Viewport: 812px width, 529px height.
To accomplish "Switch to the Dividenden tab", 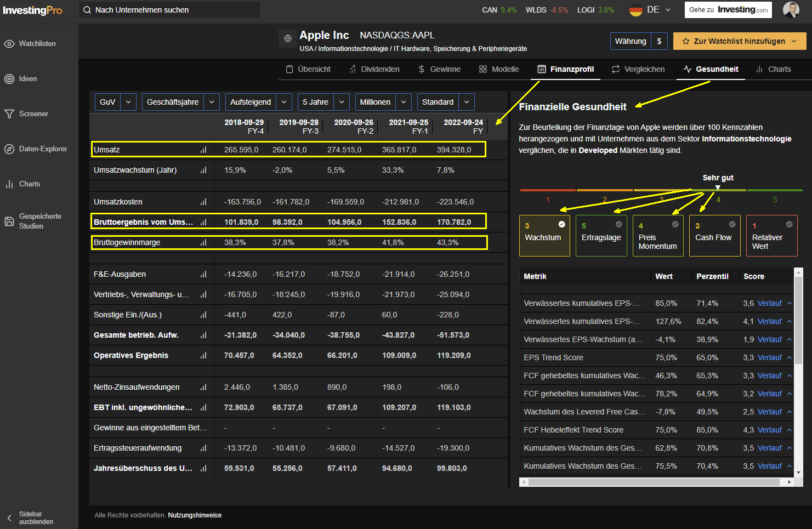I will [374, 69].
